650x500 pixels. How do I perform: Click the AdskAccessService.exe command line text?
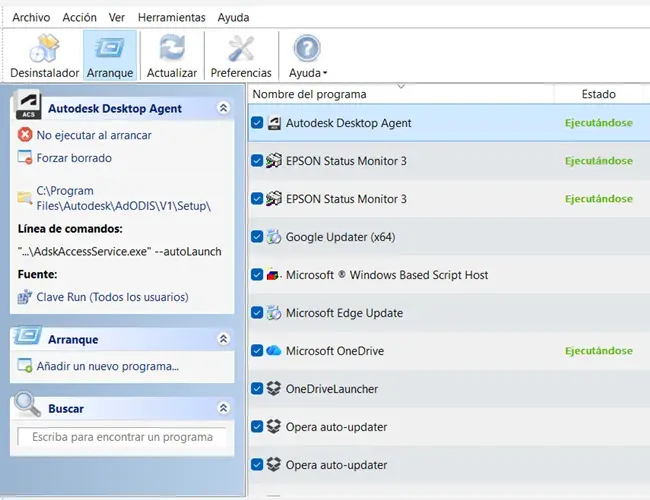119,252
